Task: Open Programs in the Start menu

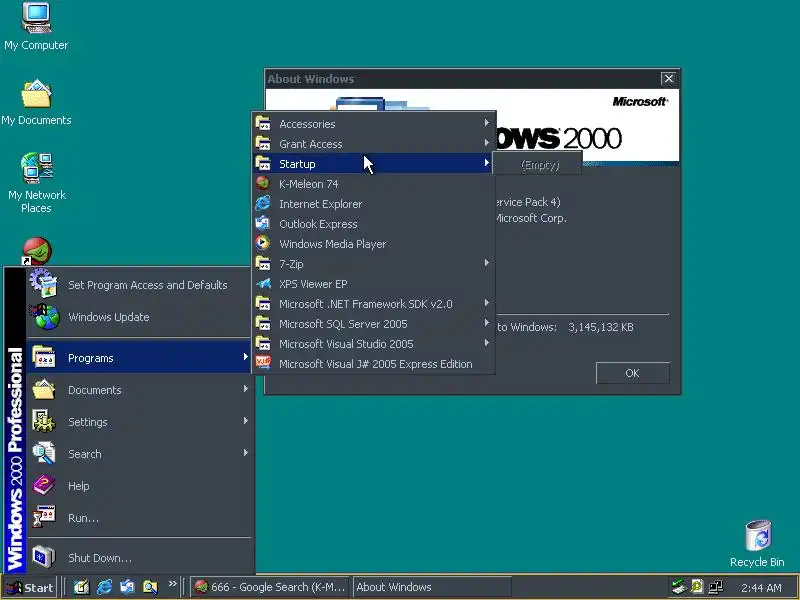Action: coord(139,358)
